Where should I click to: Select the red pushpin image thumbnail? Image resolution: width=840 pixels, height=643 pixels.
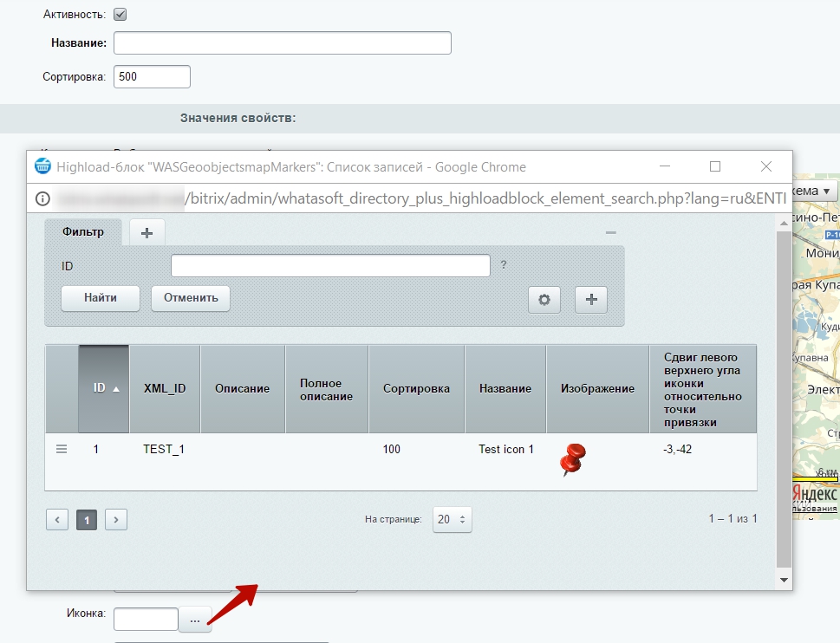(573, 459)
